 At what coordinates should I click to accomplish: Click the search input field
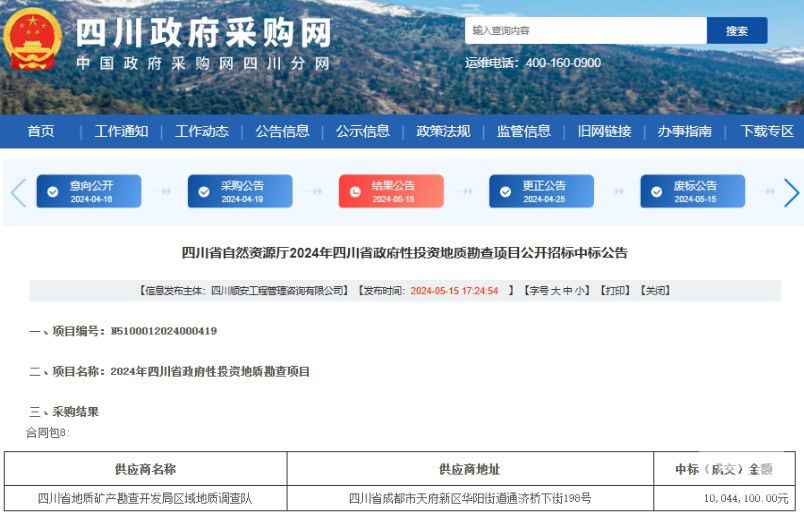(585, 31)
